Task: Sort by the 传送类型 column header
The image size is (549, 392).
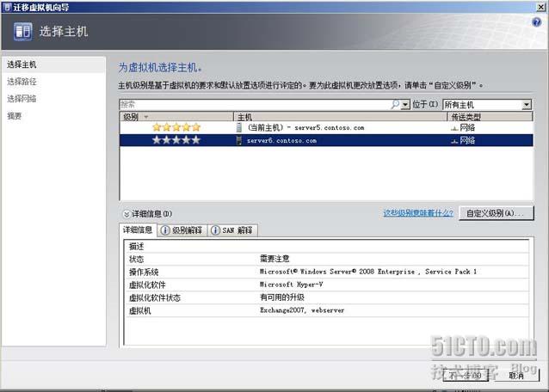Action: point(490,117)
